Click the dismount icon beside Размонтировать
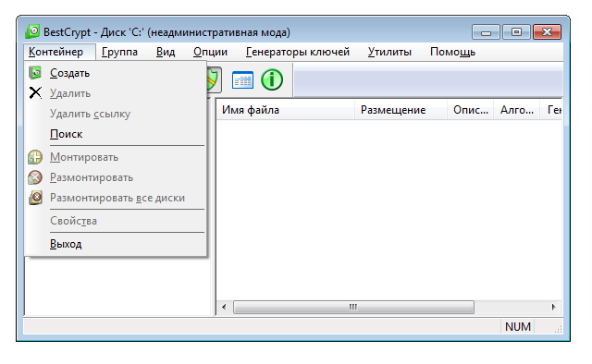Viewport: 592px width, 364px height. point(35,177)
